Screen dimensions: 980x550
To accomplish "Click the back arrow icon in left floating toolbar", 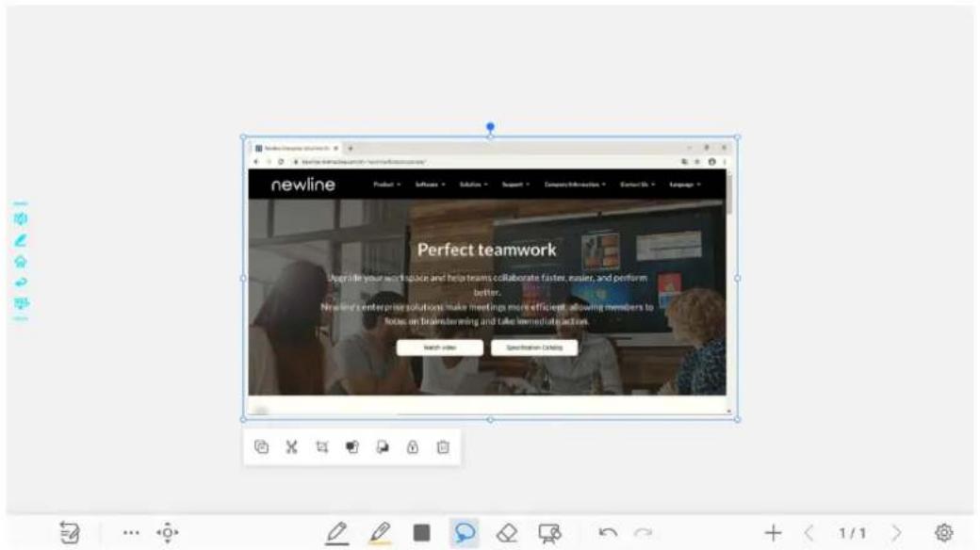I will [x=21, y=283].
